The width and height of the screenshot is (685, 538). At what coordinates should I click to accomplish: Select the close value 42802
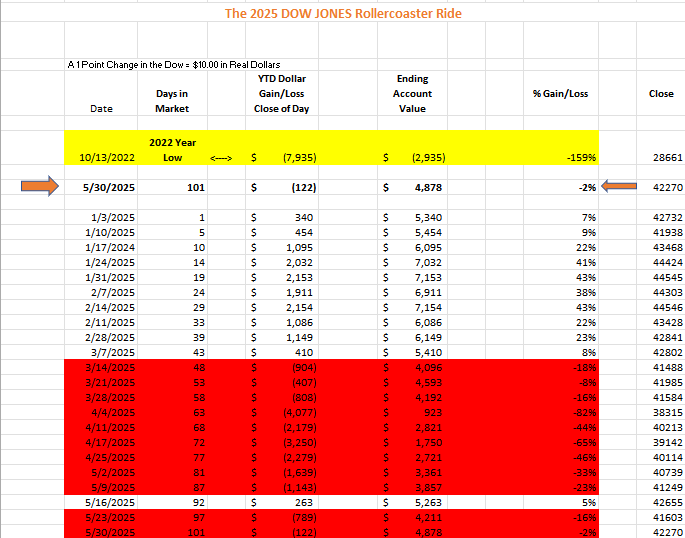(668, 352)
